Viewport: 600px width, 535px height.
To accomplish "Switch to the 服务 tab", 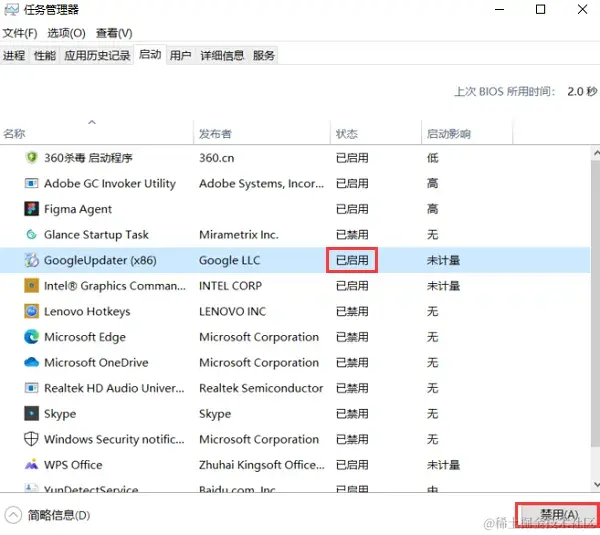I will (264, 56).
